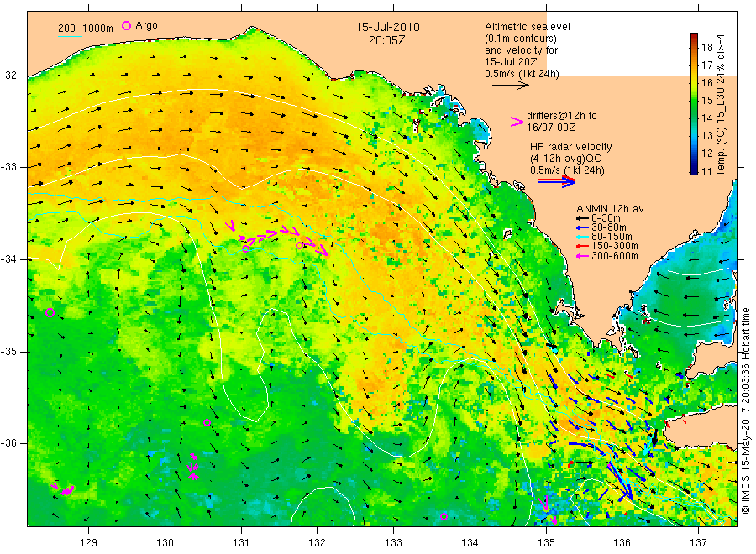This screenshot has height=554, width=756.
Task: Click the '150-300m' depth label
Action: [x=615, y=246]
